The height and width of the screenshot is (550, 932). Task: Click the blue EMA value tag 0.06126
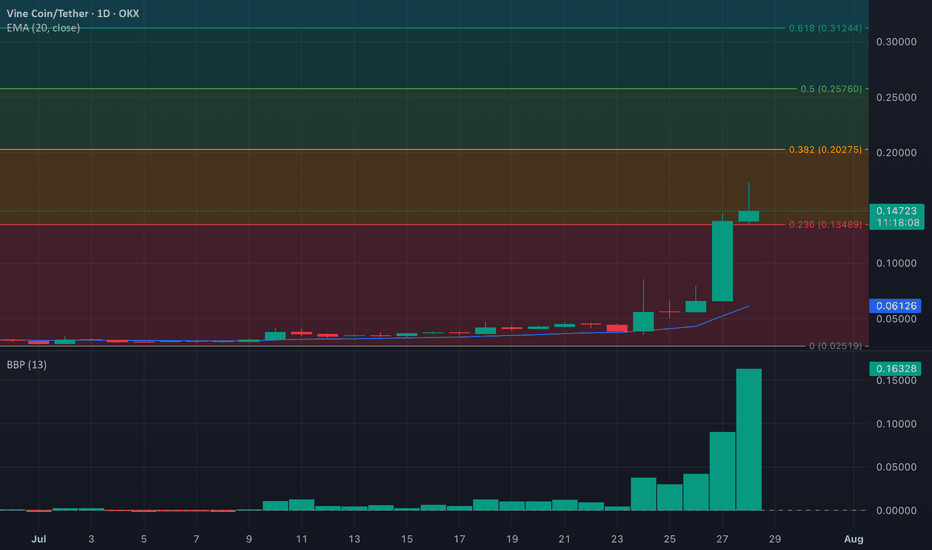[895, 306]
